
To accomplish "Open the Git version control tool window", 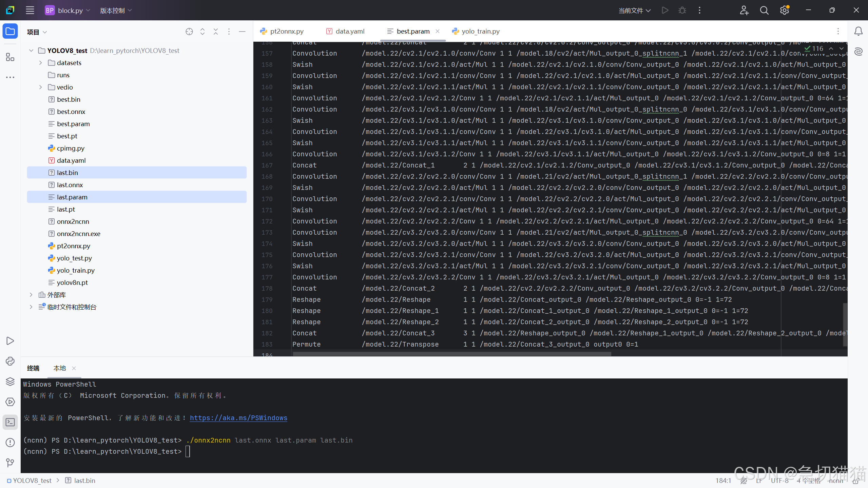I will pos(10,463).
